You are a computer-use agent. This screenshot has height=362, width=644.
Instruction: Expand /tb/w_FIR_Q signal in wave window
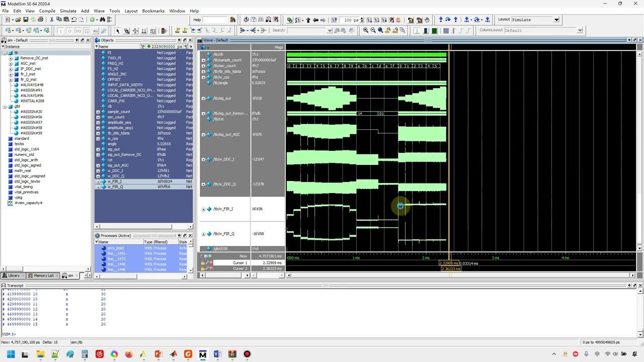point(203,234)
